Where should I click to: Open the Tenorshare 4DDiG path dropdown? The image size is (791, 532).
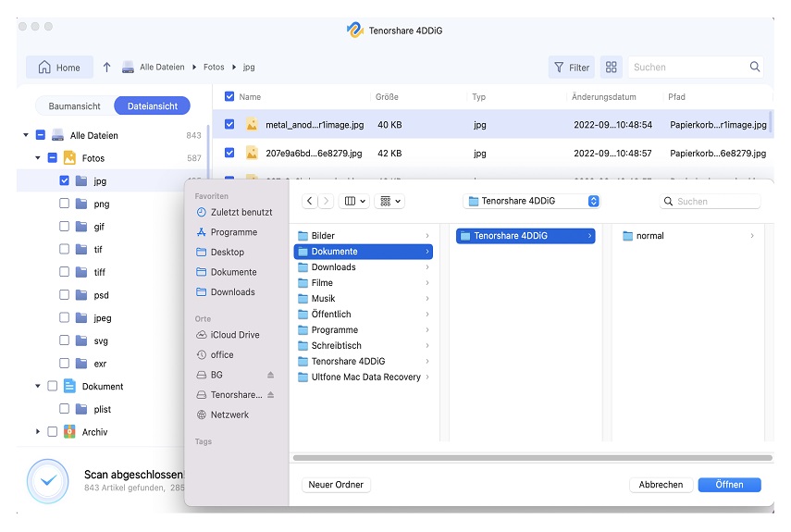(593, 201)
